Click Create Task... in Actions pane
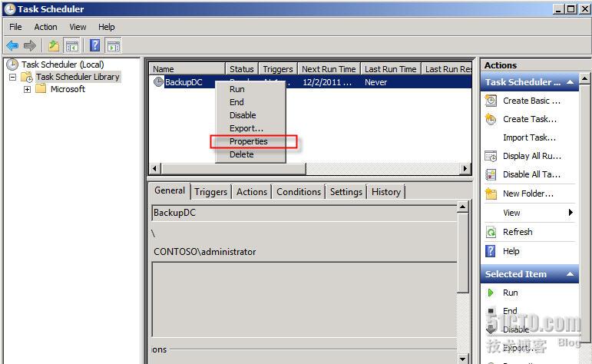Viewport: 592px width, 364px height. pos(530,119)
